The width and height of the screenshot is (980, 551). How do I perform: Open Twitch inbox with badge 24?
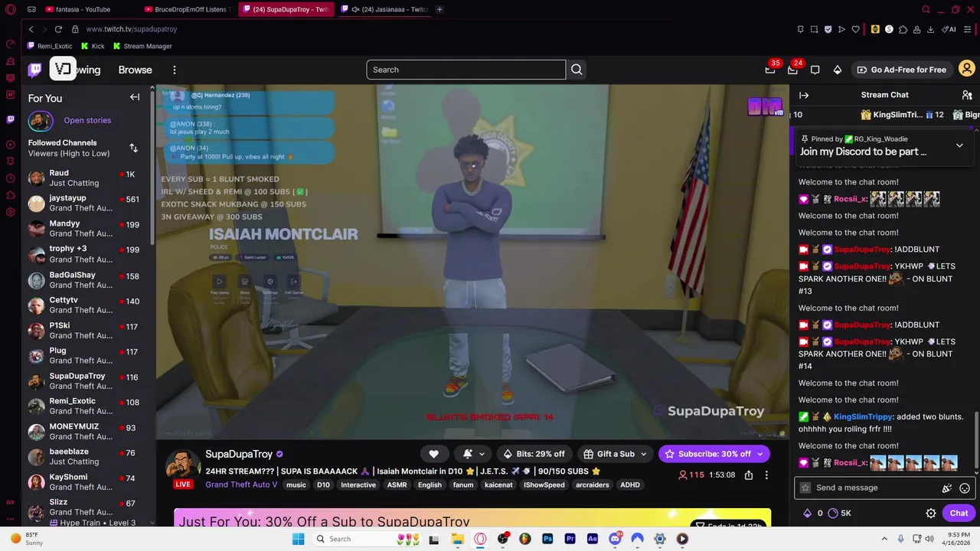pyautogui.click(x=792, y=70)
